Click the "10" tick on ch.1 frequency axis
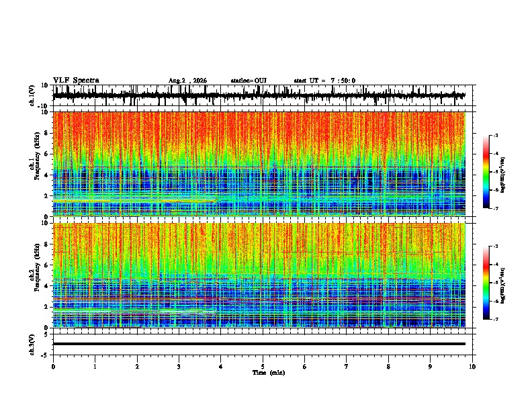The width and height of the screenshot is (532, 411). [x=45, y=112]
